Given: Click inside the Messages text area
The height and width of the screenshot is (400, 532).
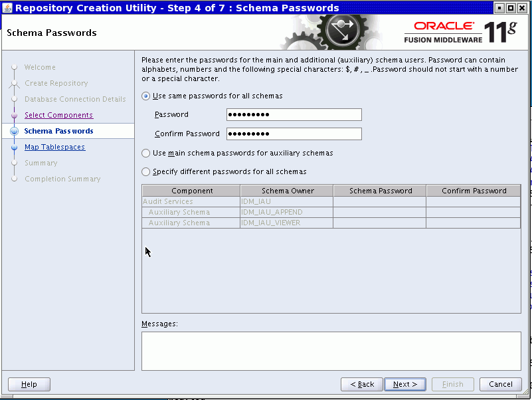Looking at the screenshot, I should 331,351.
